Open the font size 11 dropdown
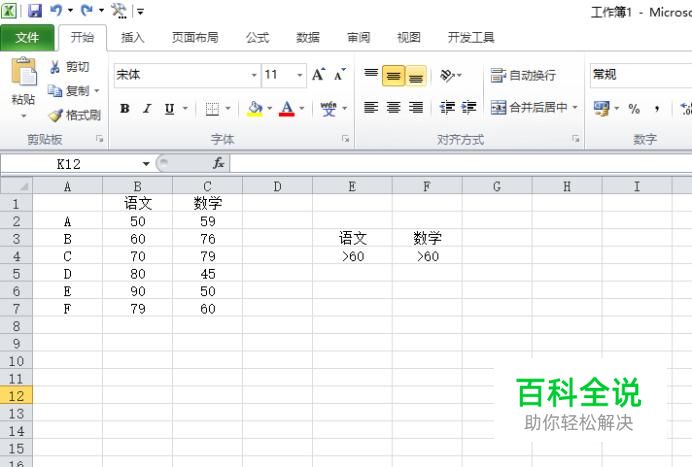This screenshot has width=692, height=467. coord(300,75)
